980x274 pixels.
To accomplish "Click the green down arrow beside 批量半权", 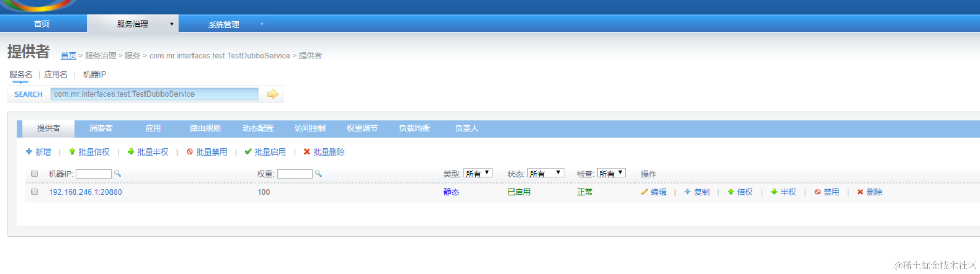I will click(x=131, y=151).
